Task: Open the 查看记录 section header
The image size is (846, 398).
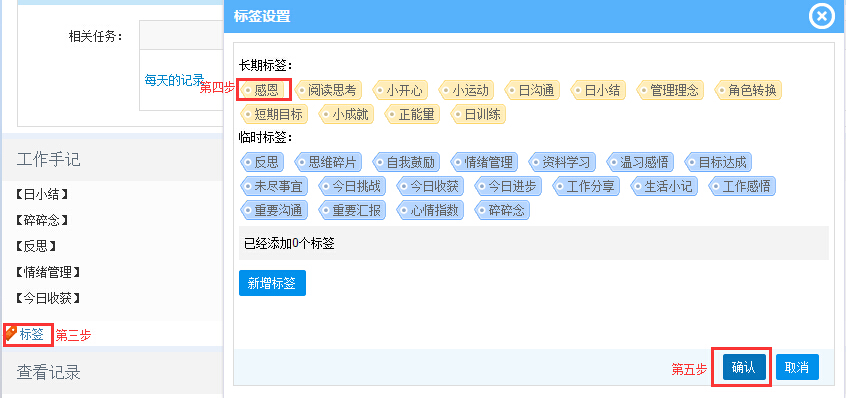Action: click(x=49, y=372)
